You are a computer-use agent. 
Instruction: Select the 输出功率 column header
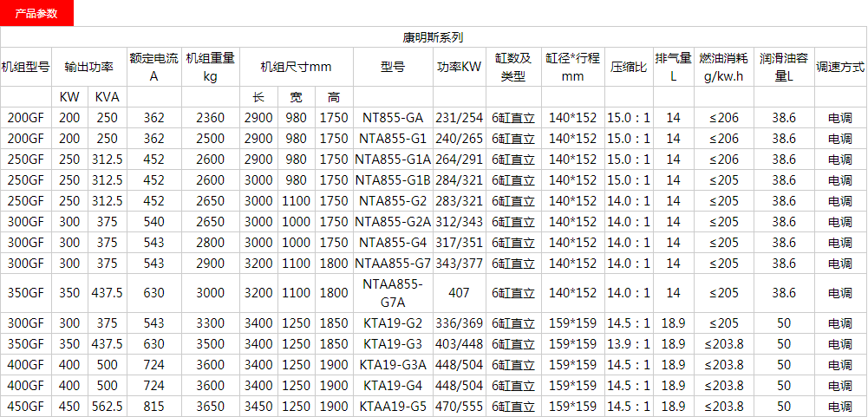(89, 68)
